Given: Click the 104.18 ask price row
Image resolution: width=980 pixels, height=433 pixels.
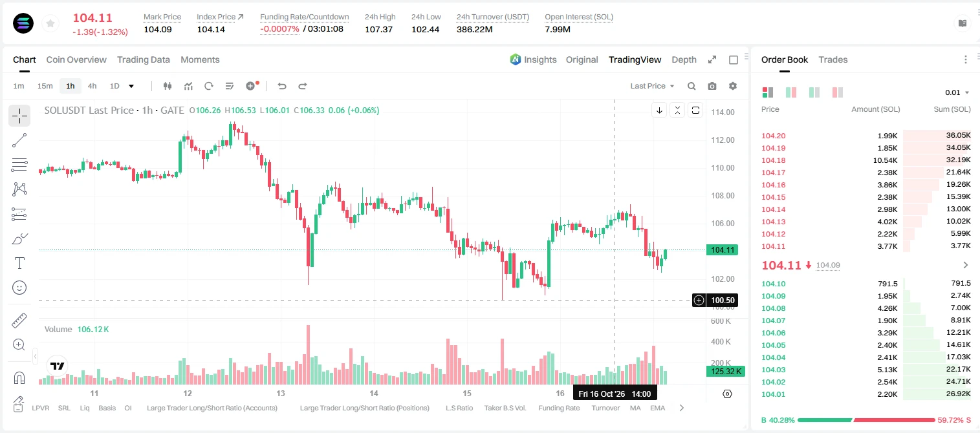Looking at the screenshot, I should (866, 160).
